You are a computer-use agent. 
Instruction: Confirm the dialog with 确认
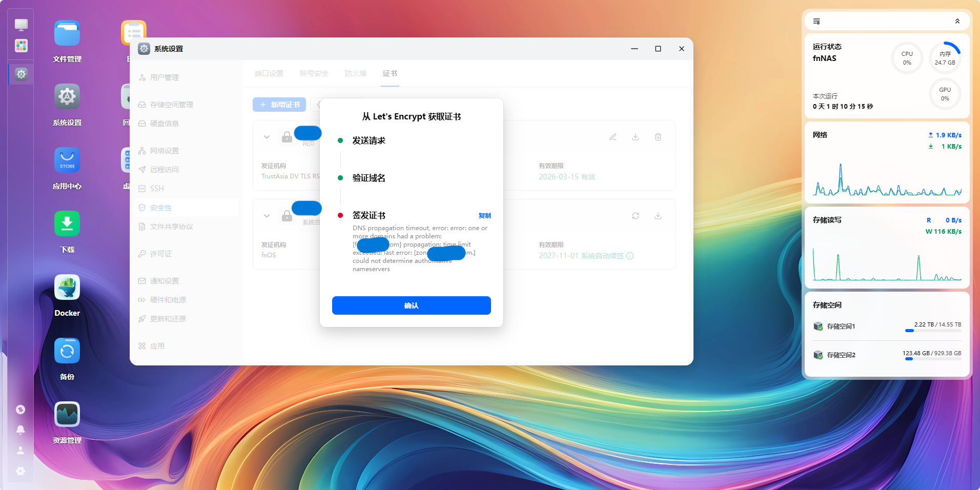point(412,305)
